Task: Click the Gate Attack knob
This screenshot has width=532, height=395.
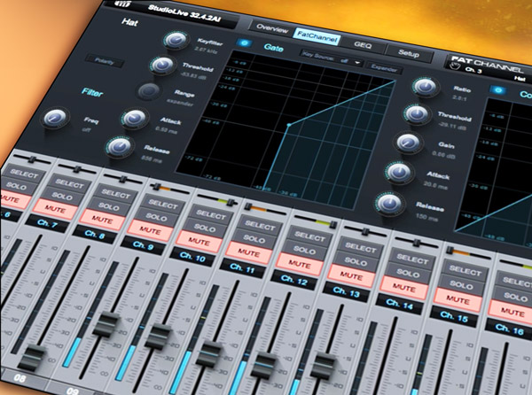Action: click(x=135, y=118)
